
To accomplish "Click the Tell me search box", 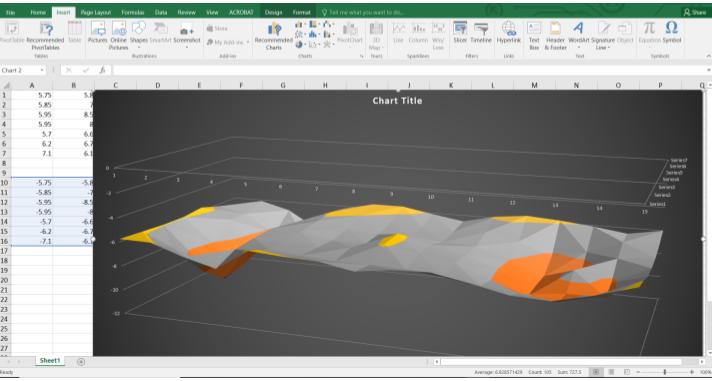I will pyautogui.click(x=362, y=13).
